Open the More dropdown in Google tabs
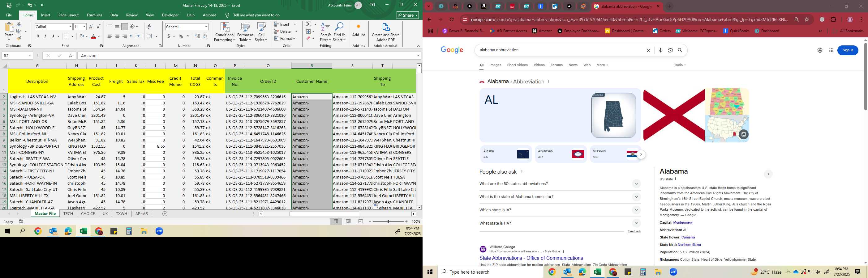 (x=602, y=65)
